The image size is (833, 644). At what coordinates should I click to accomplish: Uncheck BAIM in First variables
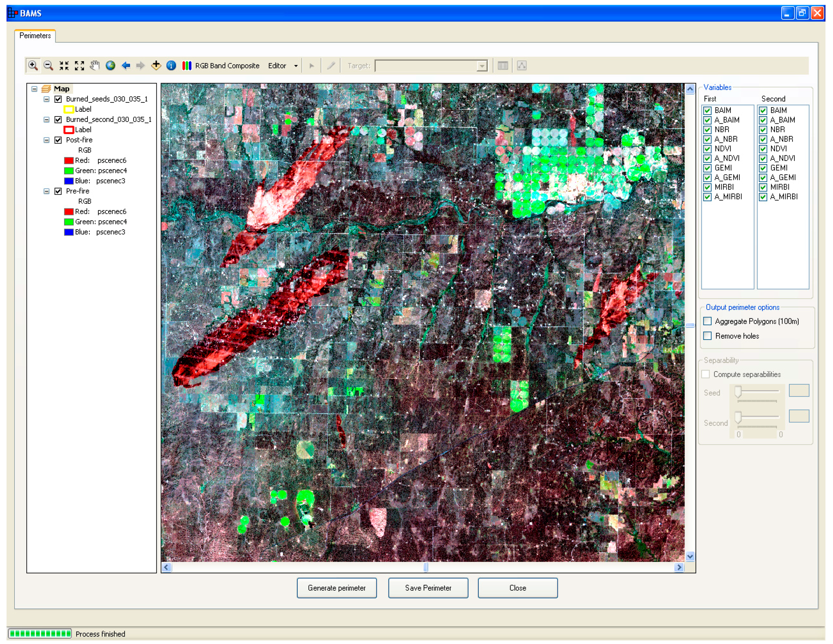708,110
